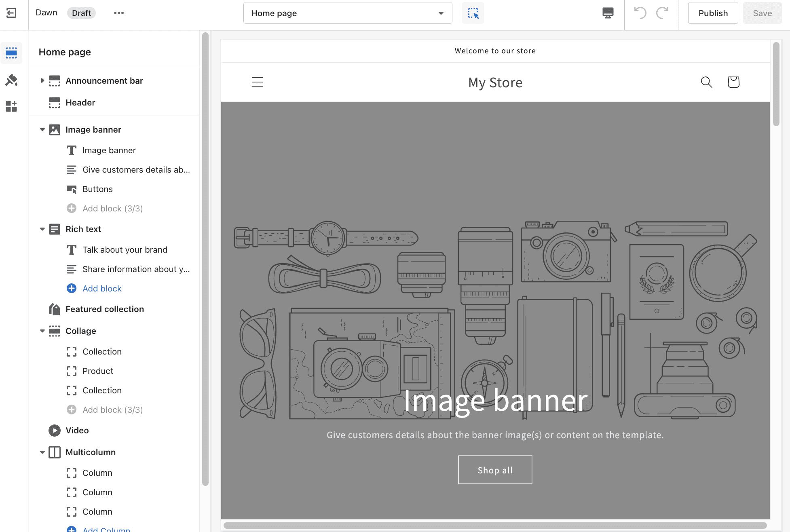
Task: Click the Publish button
Action: coord(712,13)
